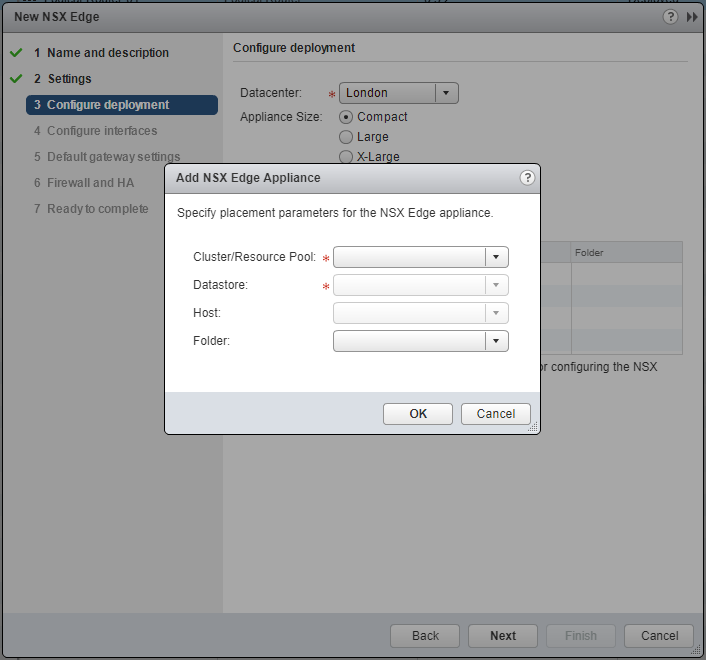The width and height of the screenshot is (706, 660).
Task: Select the X-Large appliance size
Action: 347,157
